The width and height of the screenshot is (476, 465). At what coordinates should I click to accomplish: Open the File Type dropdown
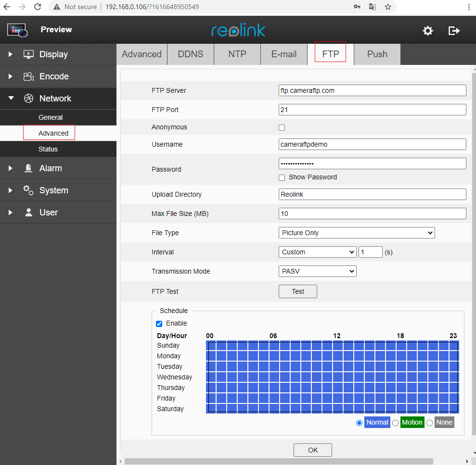(357, 233)
